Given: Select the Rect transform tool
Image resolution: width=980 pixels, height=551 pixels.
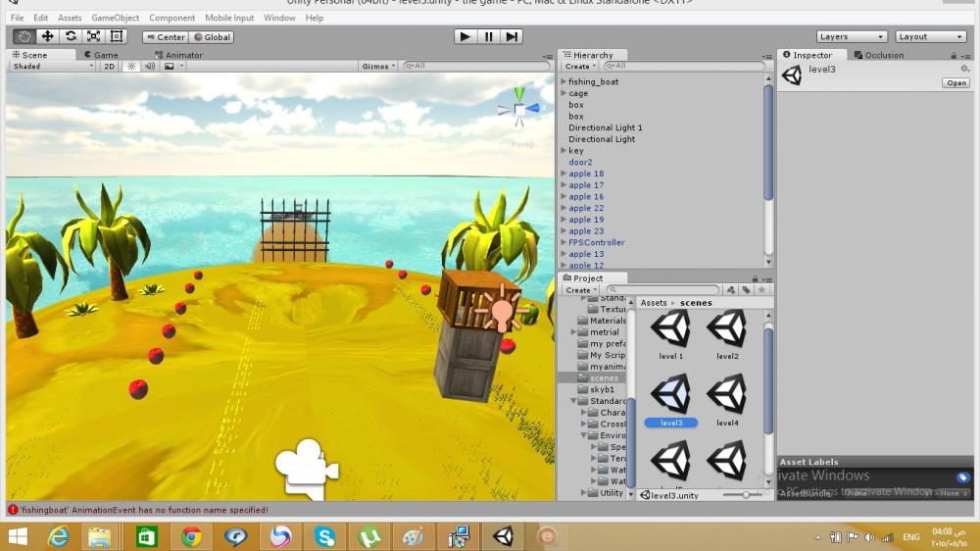Looking at the screenshot, I should click(117, 36).
